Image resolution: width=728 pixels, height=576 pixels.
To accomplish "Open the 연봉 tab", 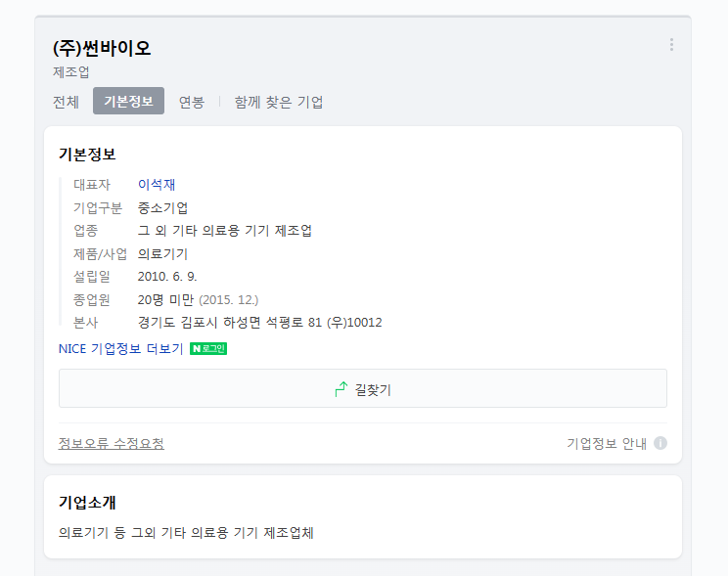I will 192,102.
